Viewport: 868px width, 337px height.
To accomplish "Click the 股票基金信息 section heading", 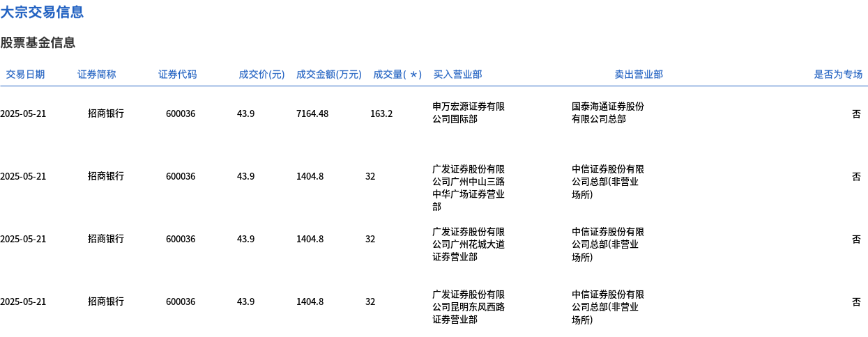I will tap(38, 42).
